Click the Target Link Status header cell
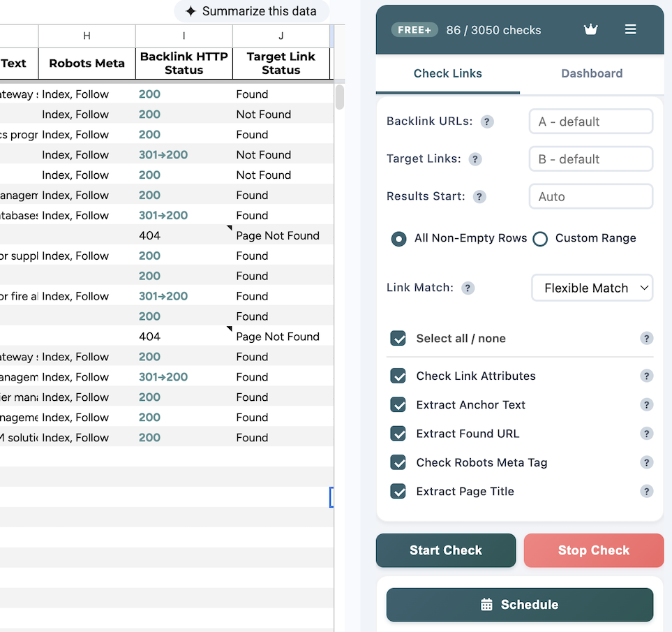The width and height of the screenshot is (672, 632). pos(281,64)
